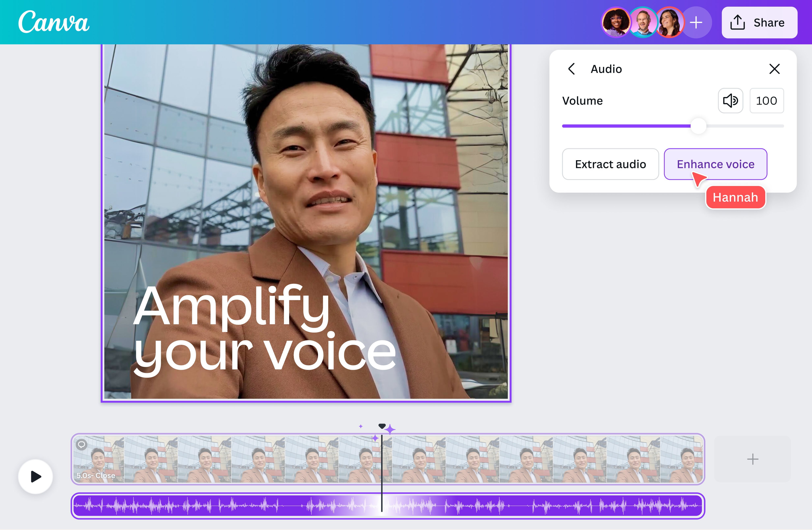The width and height of the screenshot is (812, 530).
Task: Click the playhead marker on the timeline
Action: 382,426
